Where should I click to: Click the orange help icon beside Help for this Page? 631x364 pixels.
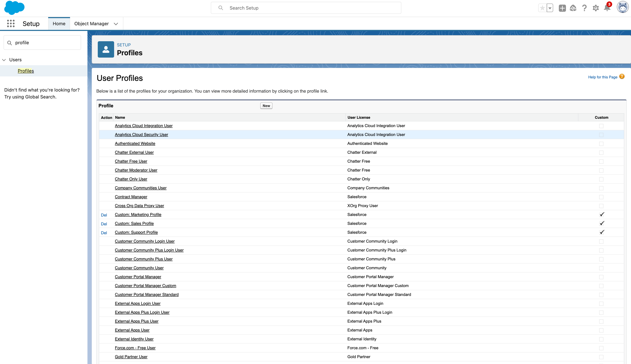pyautogui.click(x=622, y=76)
